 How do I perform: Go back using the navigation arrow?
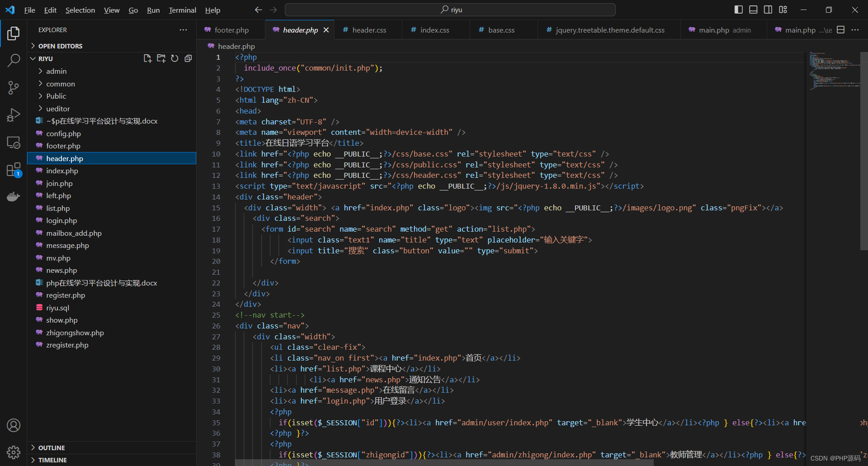click(x=258, y=10)
